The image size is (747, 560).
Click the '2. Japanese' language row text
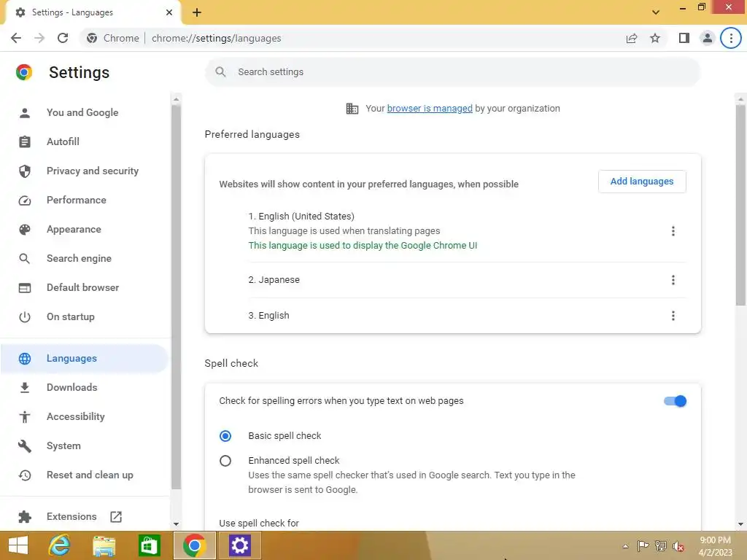click(x=274, y=280)
